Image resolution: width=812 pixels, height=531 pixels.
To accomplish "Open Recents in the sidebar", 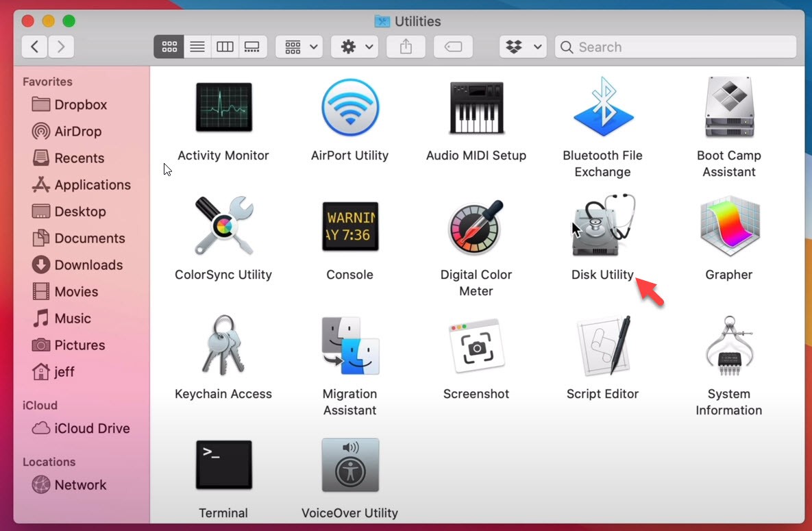I will [68, 158].
